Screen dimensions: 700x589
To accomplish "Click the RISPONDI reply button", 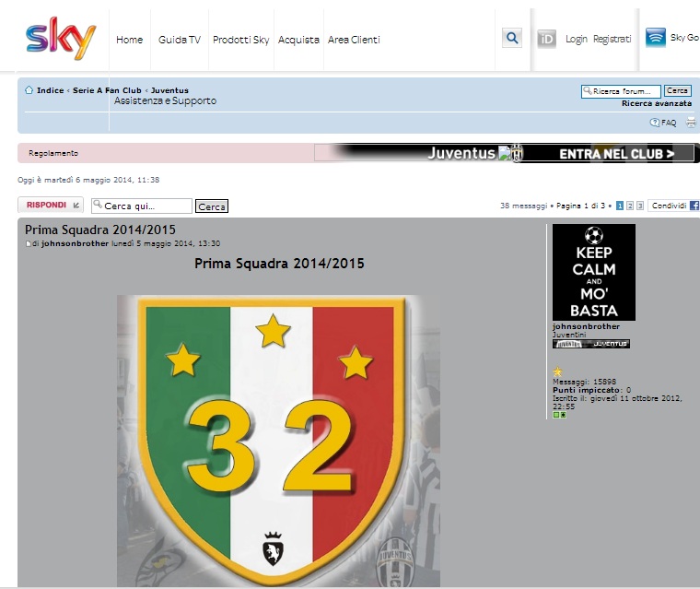I will click(51, 206).
